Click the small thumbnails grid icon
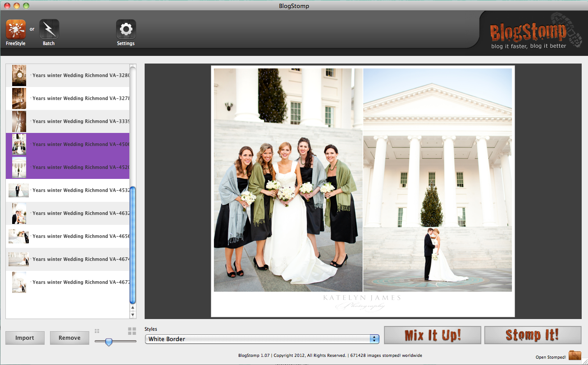Viewport: 588px width, 365px height. coord(97,331)
